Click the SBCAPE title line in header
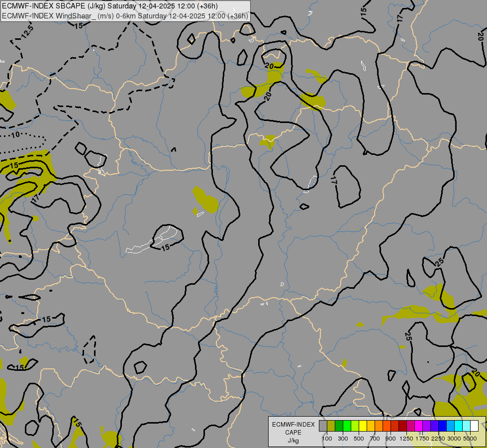The image size is (487, 448). [x=110, y=6]
